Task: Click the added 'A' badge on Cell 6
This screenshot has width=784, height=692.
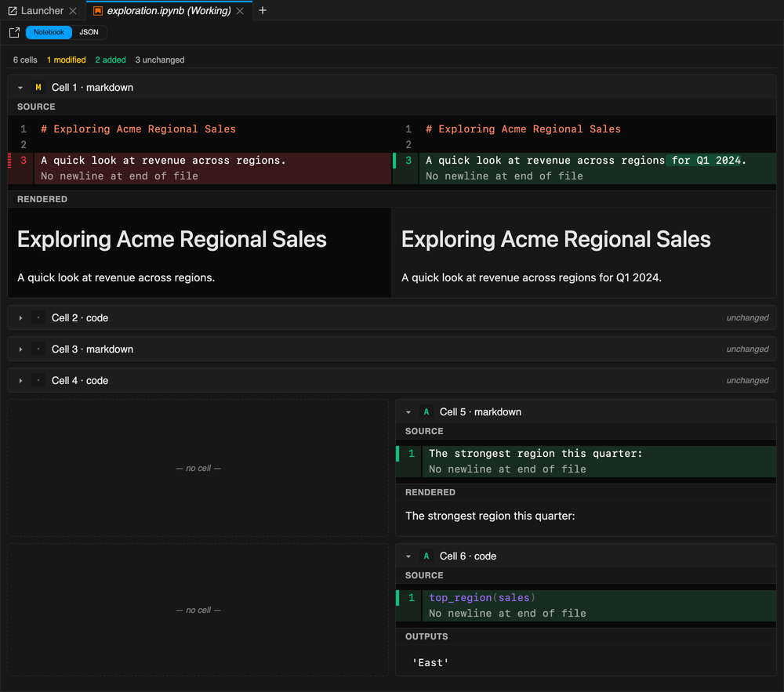Action: click(426, 556)
